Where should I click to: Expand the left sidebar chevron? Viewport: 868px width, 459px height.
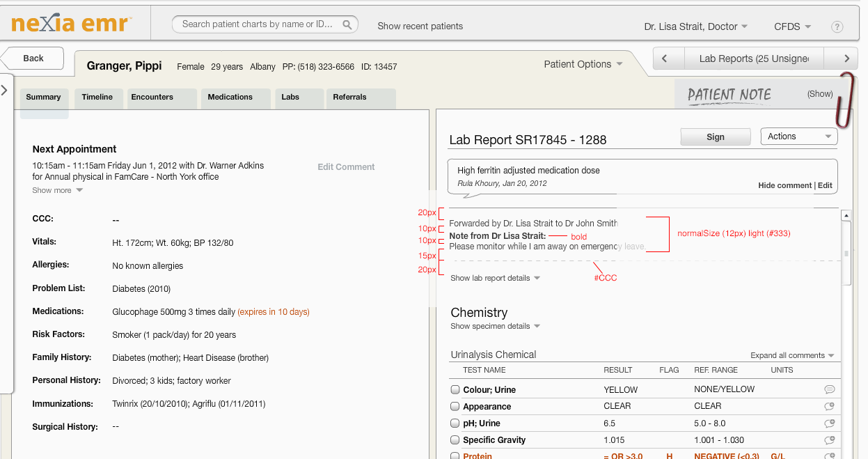pyautogui.click(x=4, y=90)
